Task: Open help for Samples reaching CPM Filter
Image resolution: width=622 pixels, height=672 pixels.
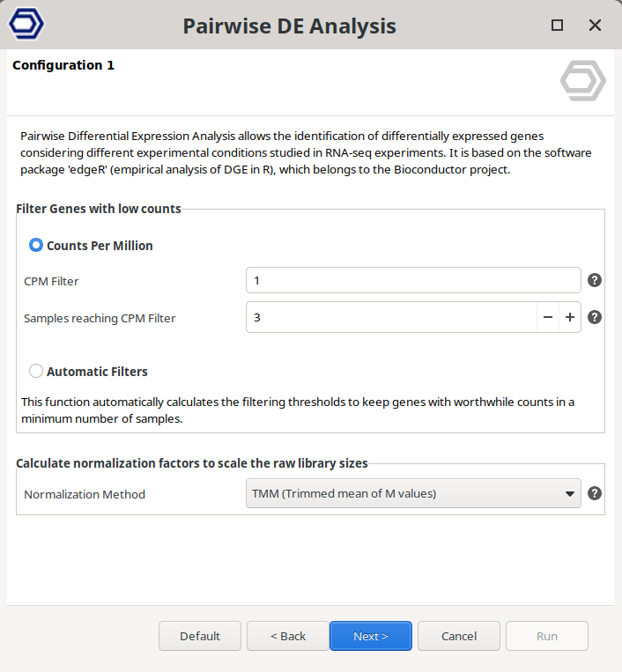Action: pos(595,318)
